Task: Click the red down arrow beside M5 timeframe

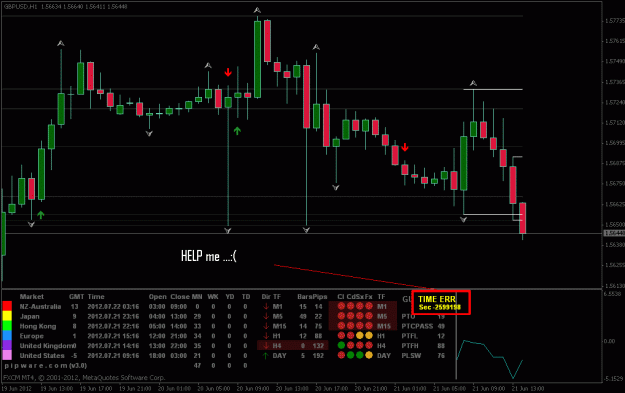Action: pyautogui.click(x=266, y=316)
